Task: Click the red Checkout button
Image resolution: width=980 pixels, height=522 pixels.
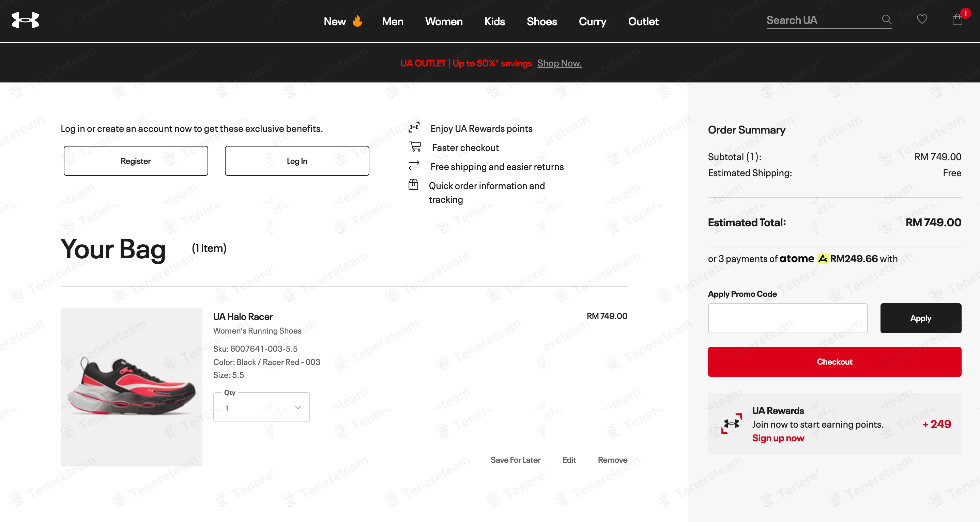Action: 835,362
